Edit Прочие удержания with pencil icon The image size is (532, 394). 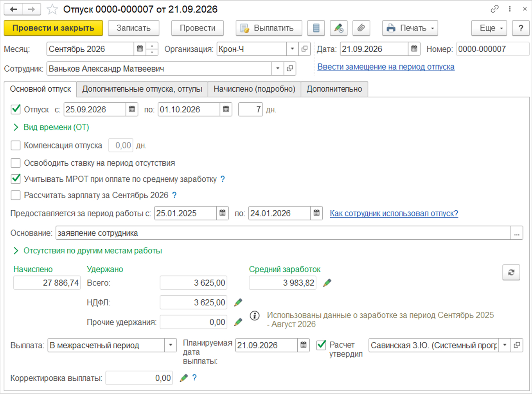point(238,322)
